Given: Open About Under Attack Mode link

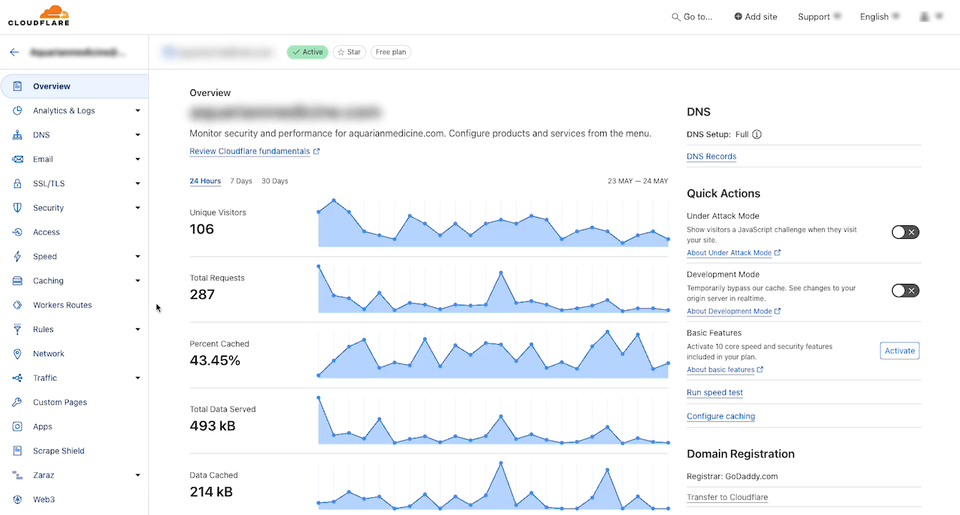Looking at the screenshot, I should 729,253.
